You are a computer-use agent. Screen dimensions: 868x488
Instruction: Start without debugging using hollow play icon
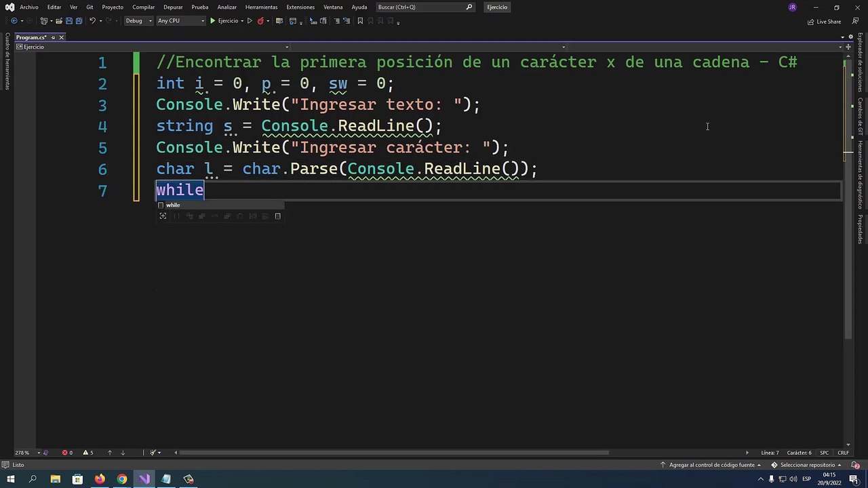click(250, 21)
